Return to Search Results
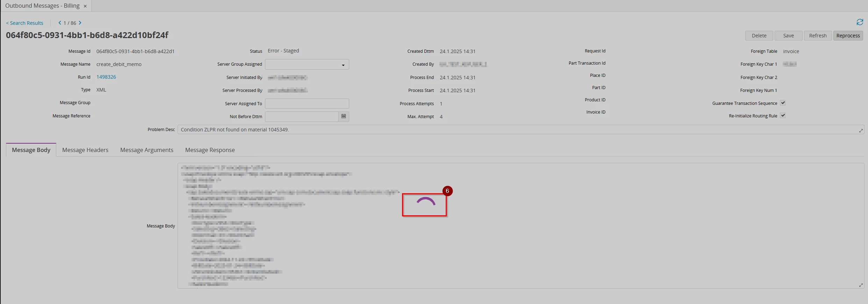 tap(24, 23)
